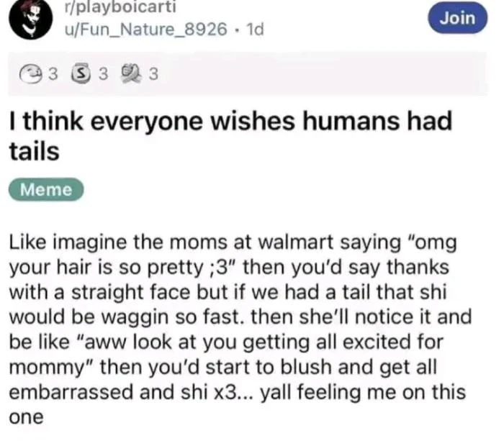Click empty area of the awards bar

coord(321,74)
